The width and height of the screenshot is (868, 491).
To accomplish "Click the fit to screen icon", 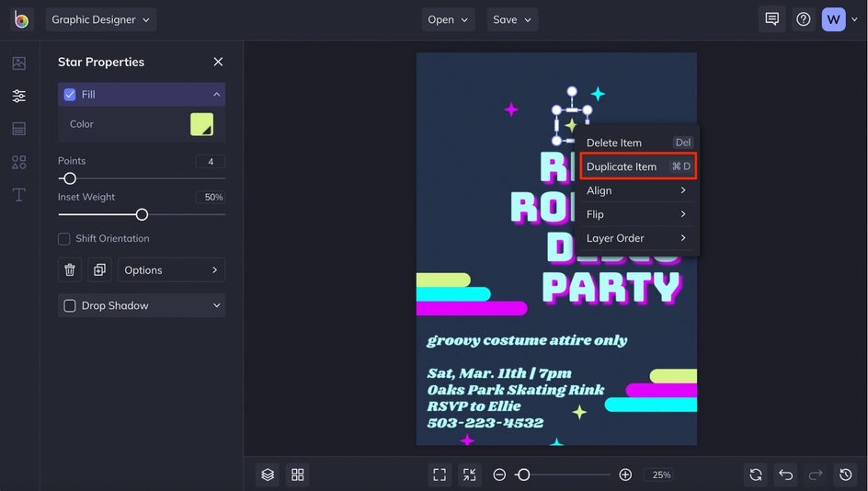I will coord(440,474).
